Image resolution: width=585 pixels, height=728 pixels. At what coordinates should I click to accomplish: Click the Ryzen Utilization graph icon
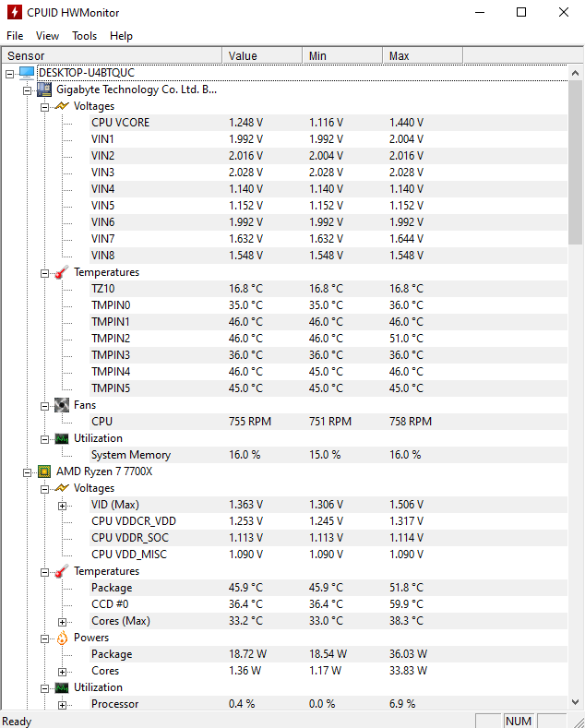[x=62, y=687]
